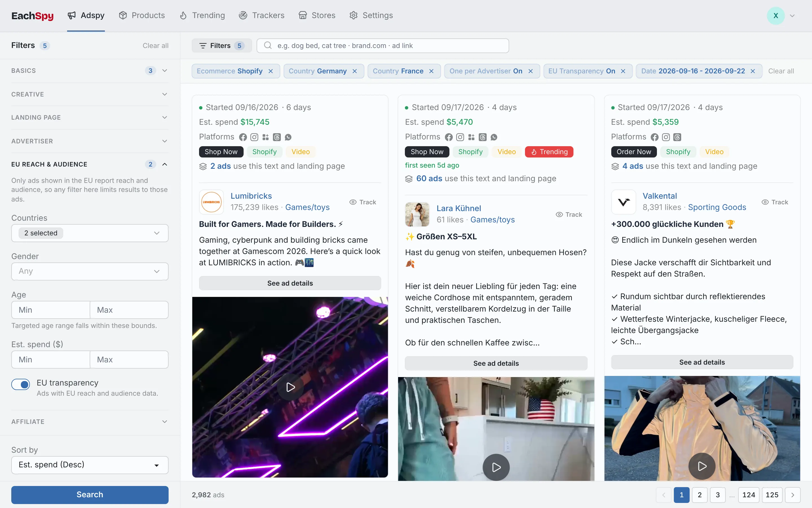Click the Age Max input field
The image size is (812, 508).
pos(129,310)
